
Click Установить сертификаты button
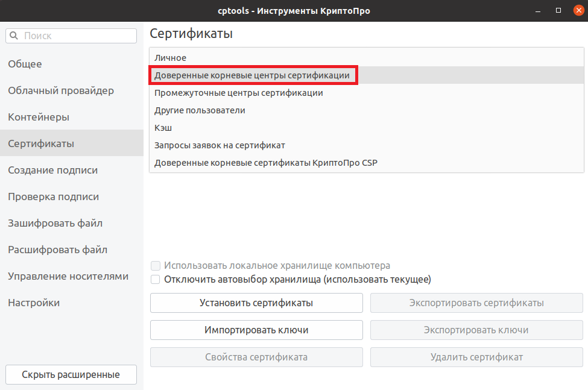(256, 303)
